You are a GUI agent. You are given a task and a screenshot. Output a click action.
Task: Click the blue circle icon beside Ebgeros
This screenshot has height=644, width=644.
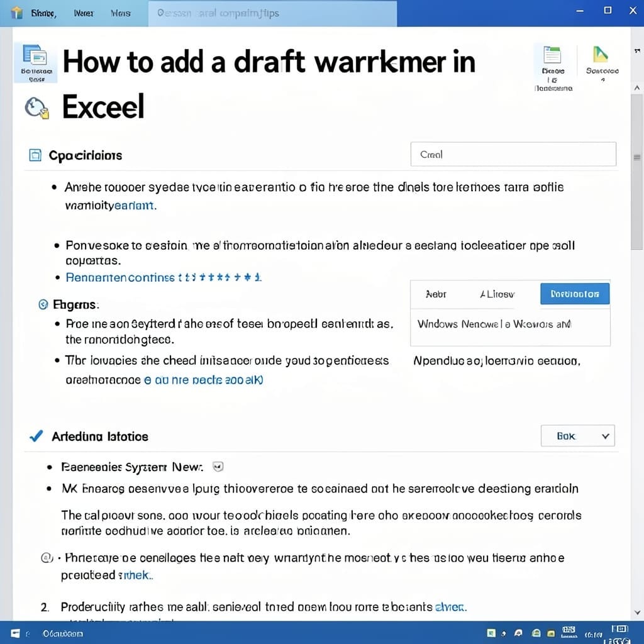43,304
